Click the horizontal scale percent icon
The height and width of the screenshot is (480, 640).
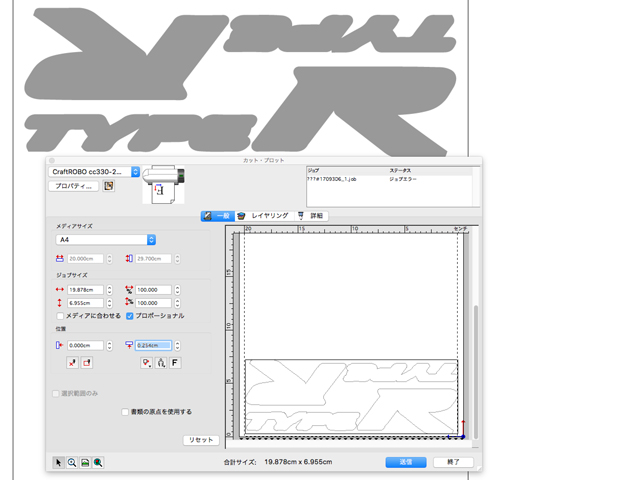tap(129, 289)
